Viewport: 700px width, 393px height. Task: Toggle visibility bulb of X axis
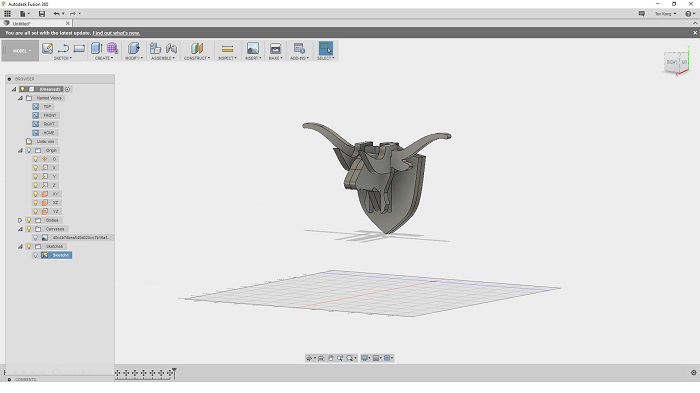(x=36, y=168)
